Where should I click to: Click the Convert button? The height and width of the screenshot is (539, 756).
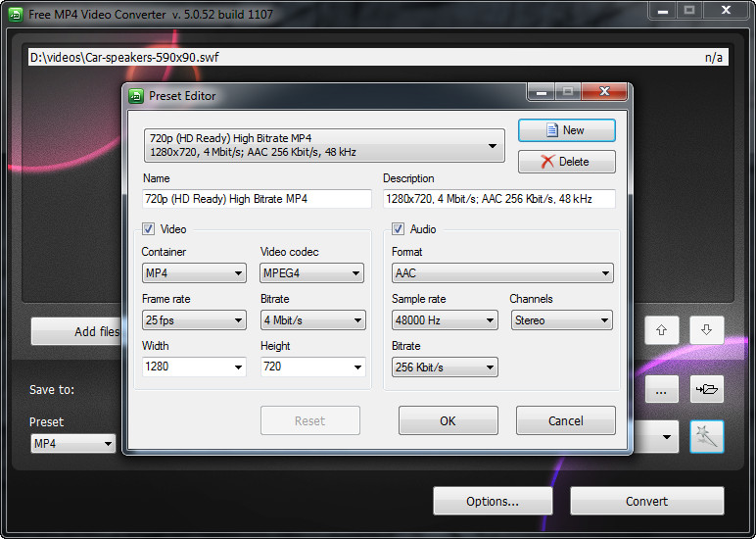[647, 501]
